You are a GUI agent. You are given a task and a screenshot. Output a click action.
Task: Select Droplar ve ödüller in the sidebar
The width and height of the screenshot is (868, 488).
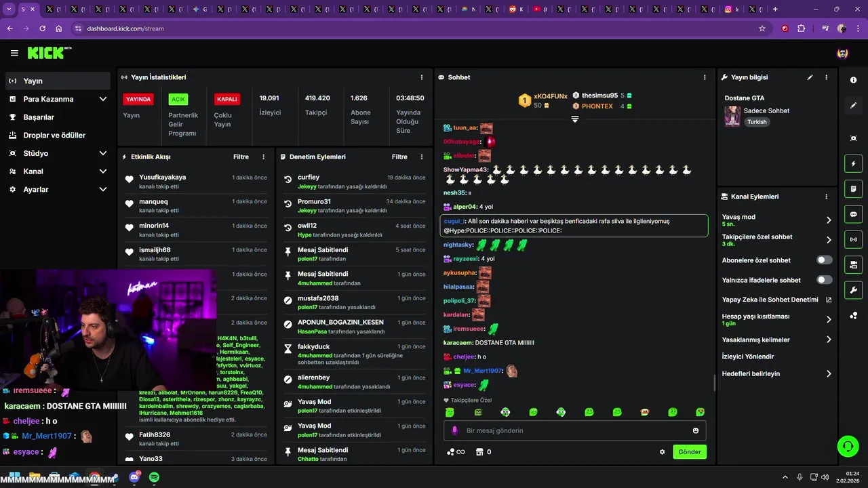coord(58,135)
